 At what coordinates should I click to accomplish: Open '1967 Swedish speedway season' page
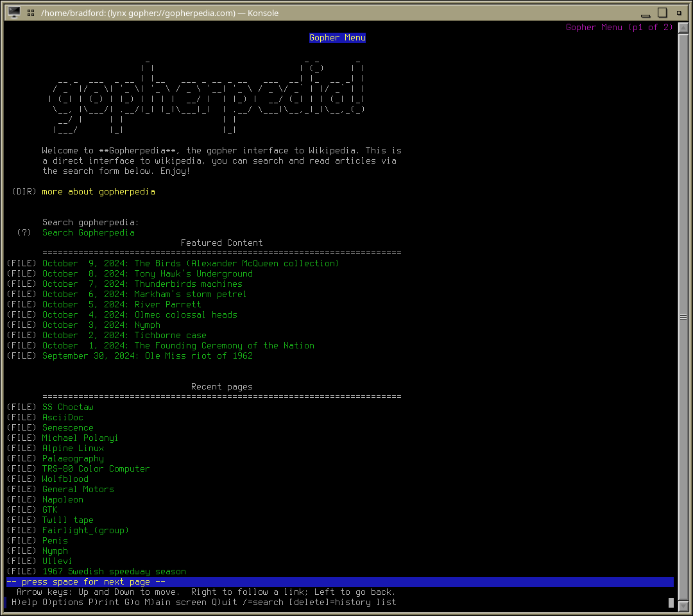114,571
